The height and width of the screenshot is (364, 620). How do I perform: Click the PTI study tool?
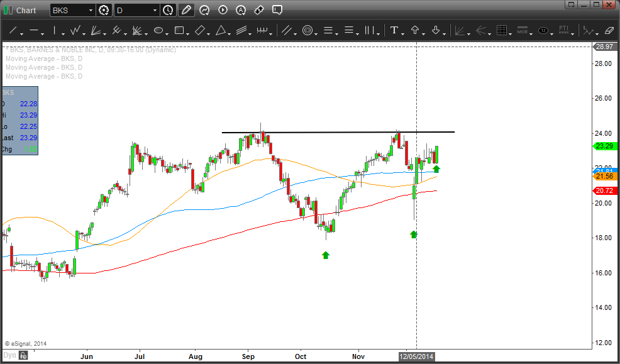point(564,30)
